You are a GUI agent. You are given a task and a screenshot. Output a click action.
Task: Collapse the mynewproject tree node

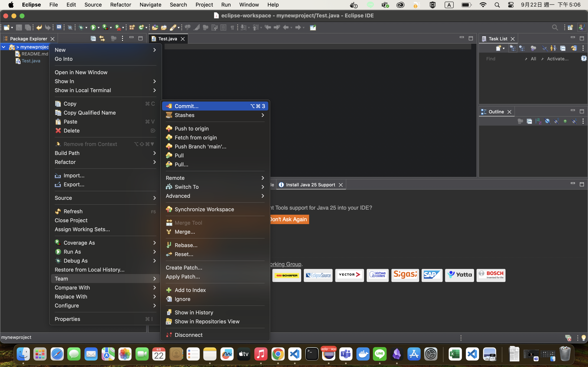(4, 47)
